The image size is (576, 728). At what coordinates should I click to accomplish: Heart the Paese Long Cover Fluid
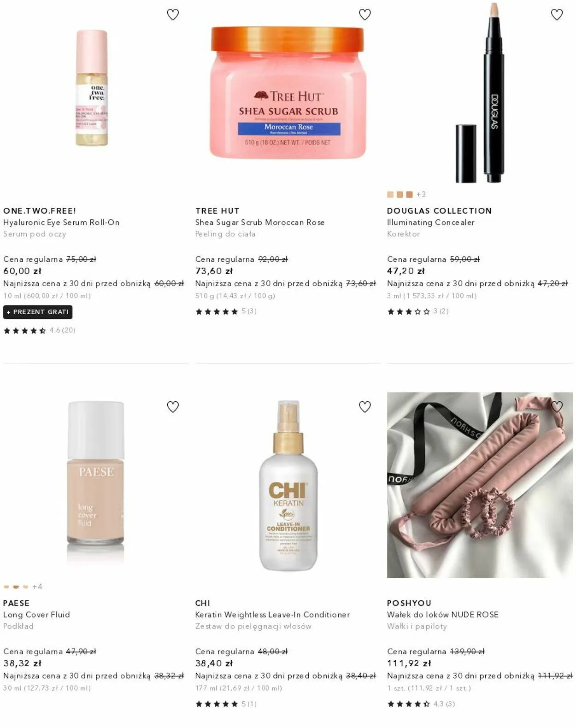[173, 407]
